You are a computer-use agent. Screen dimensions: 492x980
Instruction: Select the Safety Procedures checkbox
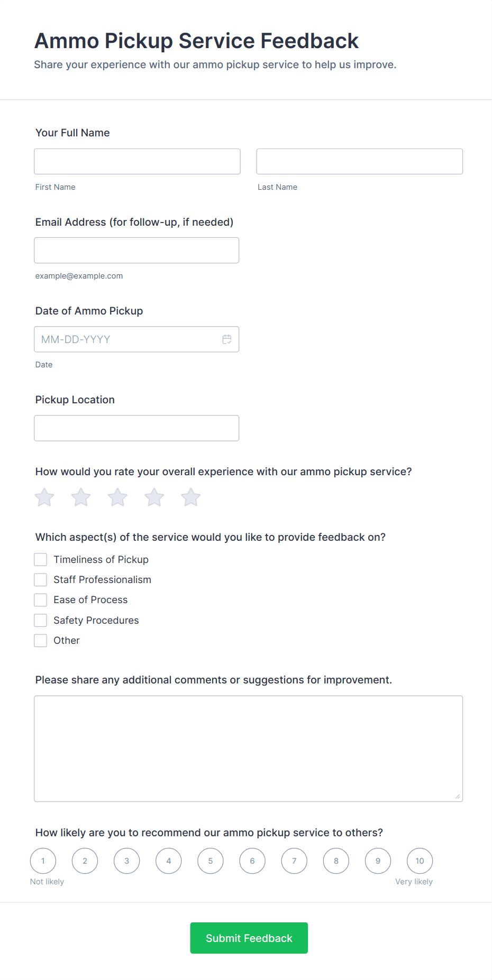pos(41,621)
